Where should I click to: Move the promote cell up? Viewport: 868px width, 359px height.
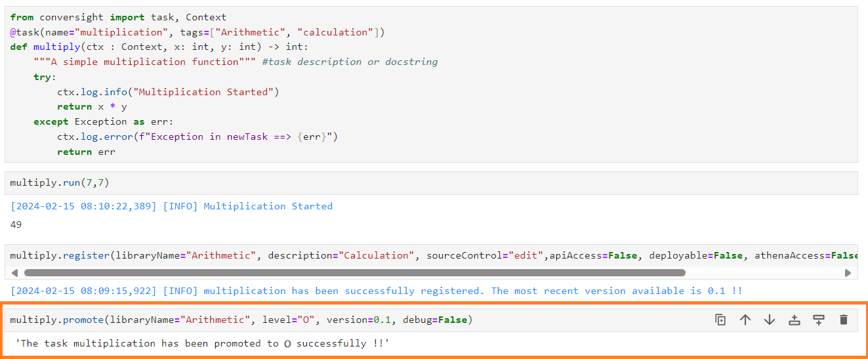(745, 320)
